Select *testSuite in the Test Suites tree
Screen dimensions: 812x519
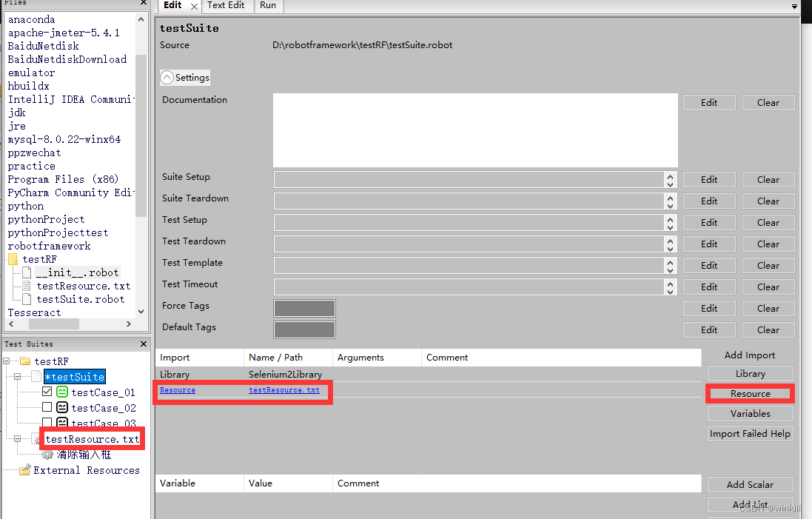tap(75, 377)
